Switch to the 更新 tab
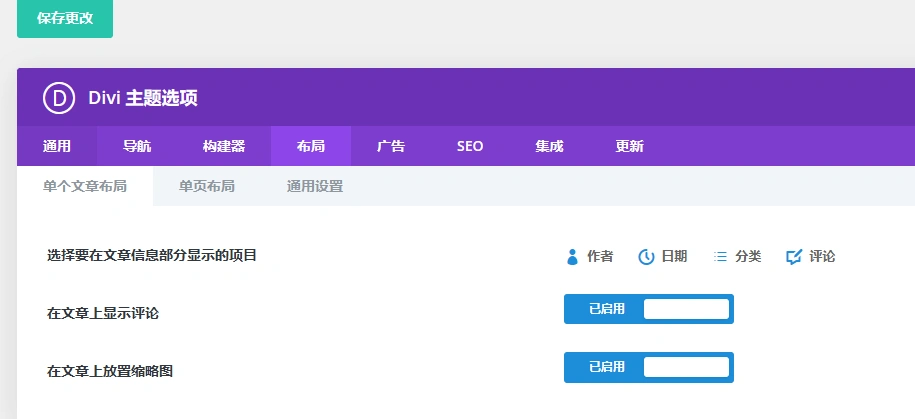This screenshot has width=915, height=419. pyautogui.click(x=629, y=146)
